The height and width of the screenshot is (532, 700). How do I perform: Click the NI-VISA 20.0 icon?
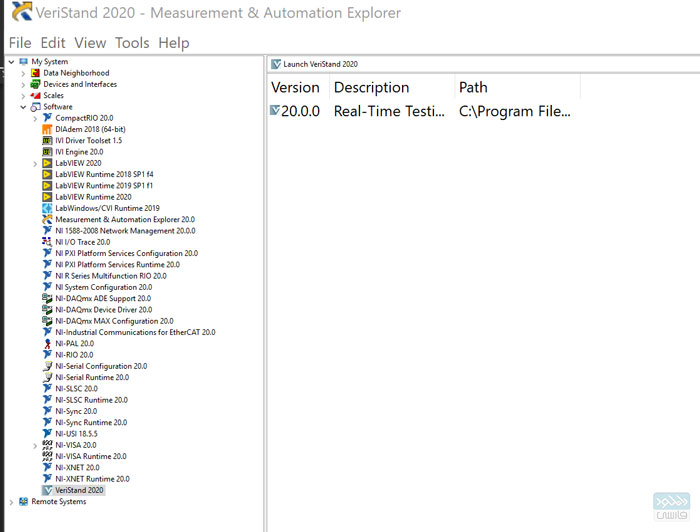(x=47, y=445)
